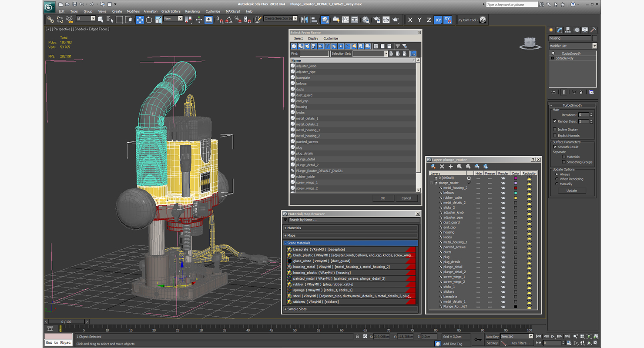Activate Select Object tool
This screenshot has height=348, width=644.
pyautogui.click(x=101, y=20)
